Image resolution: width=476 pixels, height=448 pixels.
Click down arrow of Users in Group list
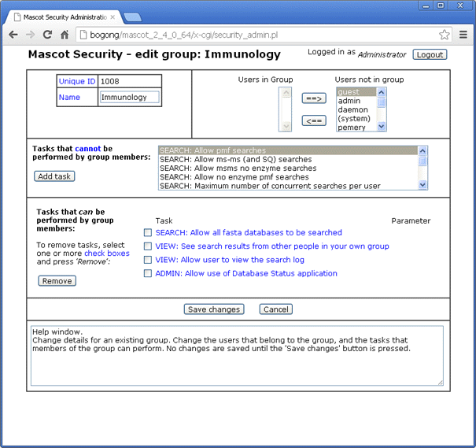tap(286, 126)
